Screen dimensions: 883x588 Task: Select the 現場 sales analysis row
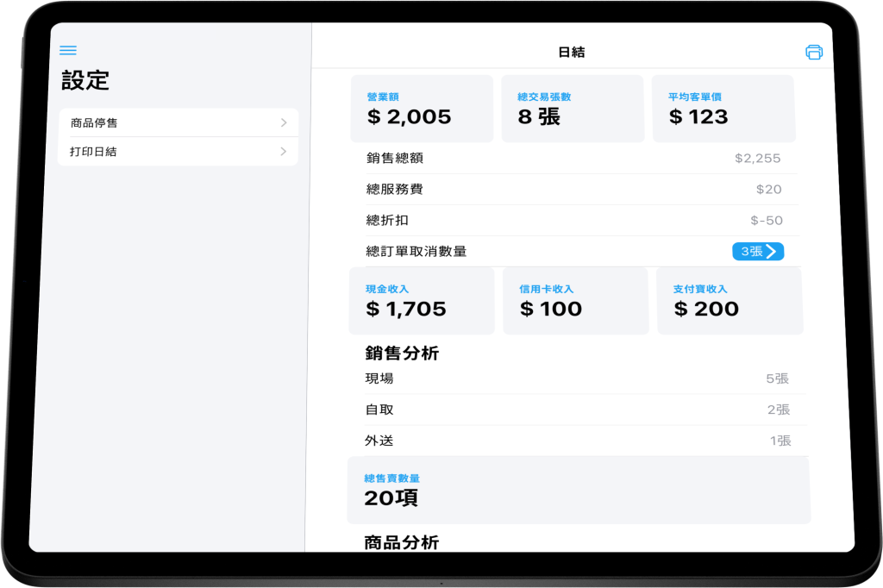(578, 378)
